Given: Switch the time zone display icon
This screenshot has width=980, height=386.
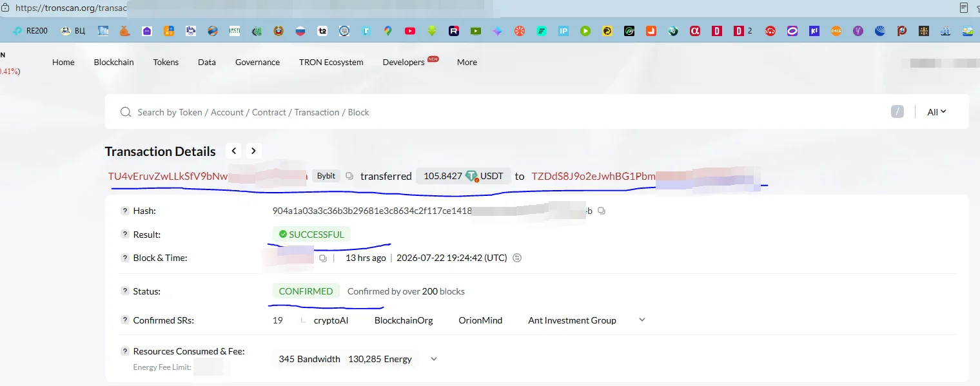Looking at the screenshot, I should [x=517, y=258].
